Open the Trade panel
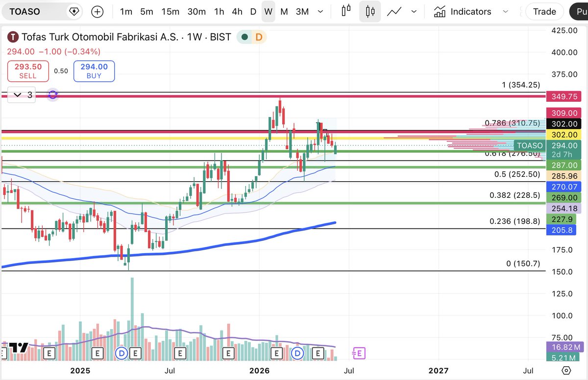The height and width of the screenshot is (380, 588). (544, 12)
